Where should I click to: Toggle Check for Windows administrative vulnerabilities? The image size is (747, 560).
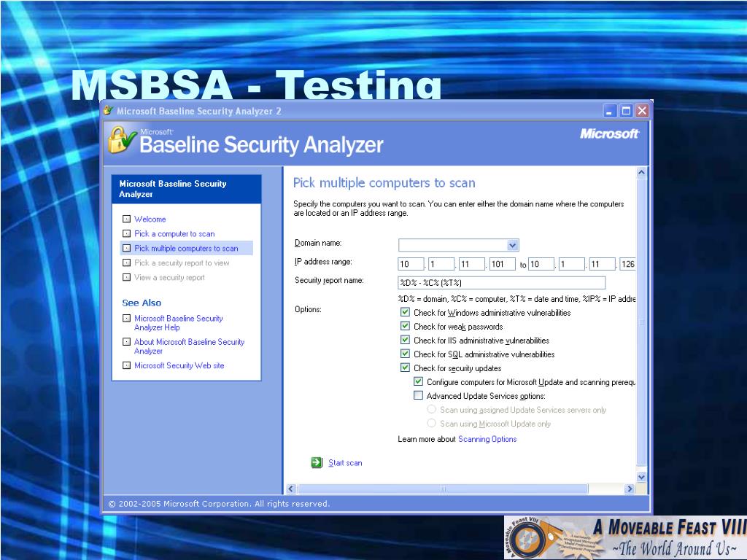405,312
